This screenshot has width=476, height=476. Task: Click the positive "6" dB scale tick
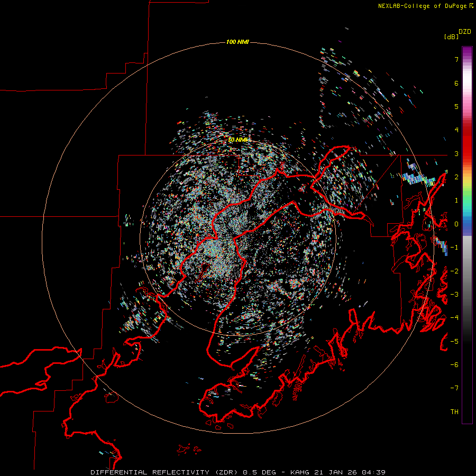[456, 83]
